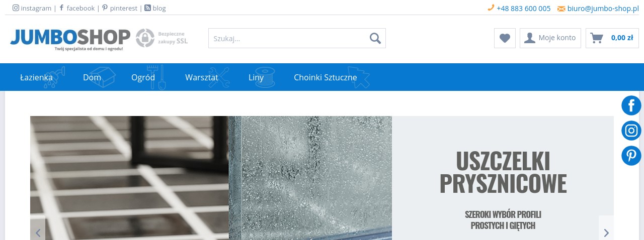Click the search magnifier icon
This screenshot has height=240, width=644.
[x=375, y=38]
